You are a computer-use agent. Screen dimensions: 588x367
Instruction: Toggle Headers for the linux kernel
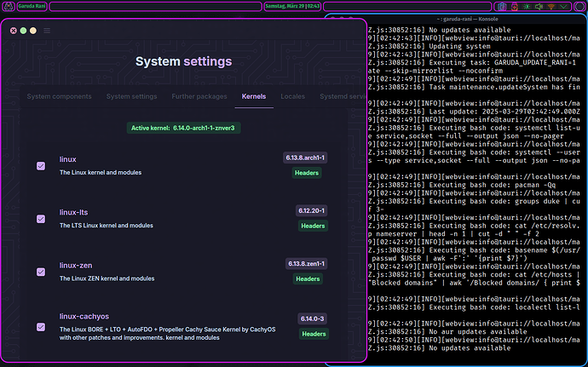point(307,173)
